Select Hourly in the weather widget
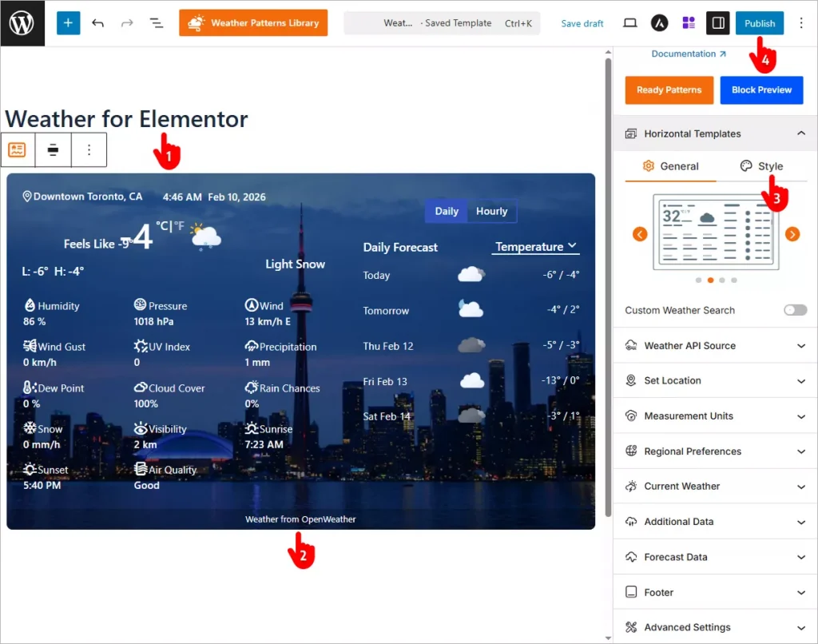Screen dimensions: 818x644 click(492, 211)
